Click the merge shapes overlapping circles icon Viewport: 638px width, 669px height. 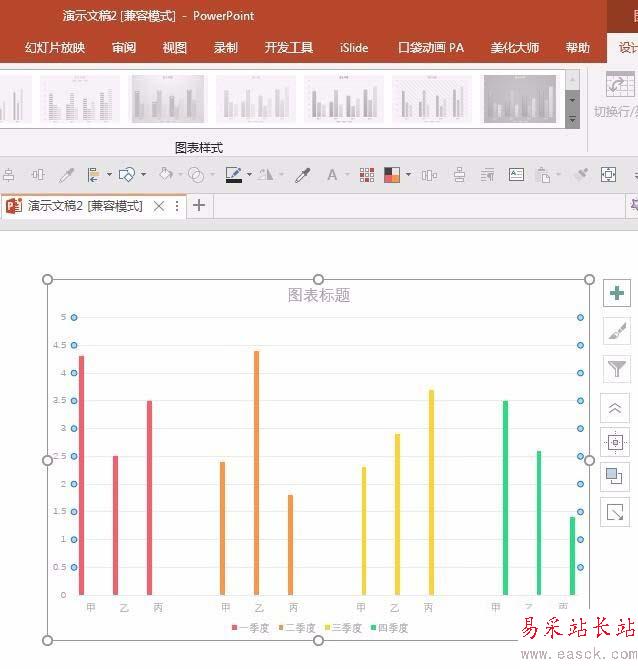196,175
